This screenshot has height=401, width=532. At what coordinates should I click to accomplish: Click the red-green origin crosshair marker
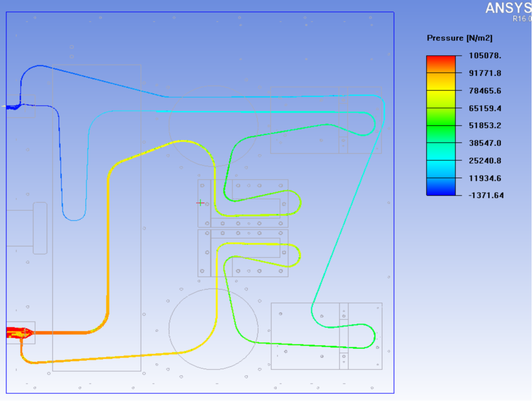[200, 203]
